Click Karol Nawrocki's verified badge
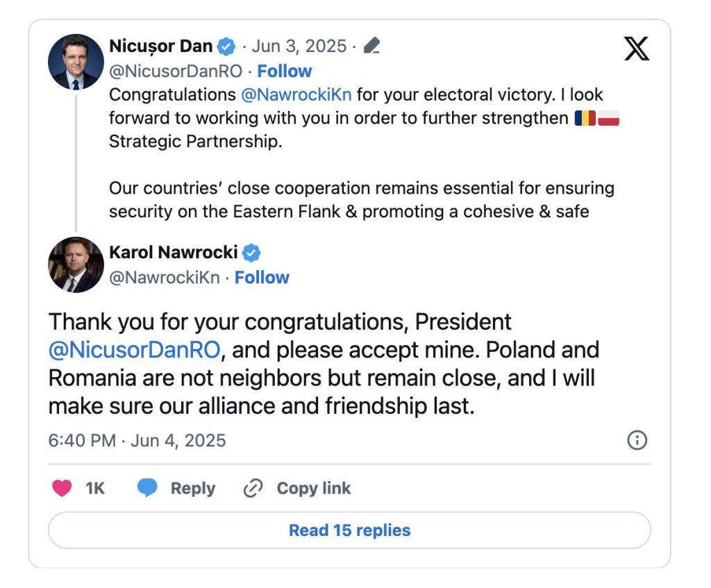Viewport: 711px width, 588px height. click(x=251, y=253)
